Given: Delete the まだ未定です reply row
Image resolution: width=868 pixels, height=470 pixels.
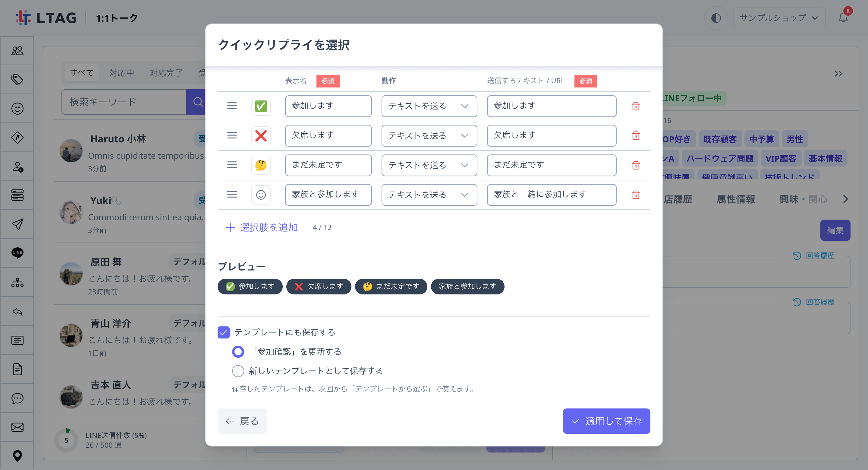Looking at the screenshot, I should point(636,165).
